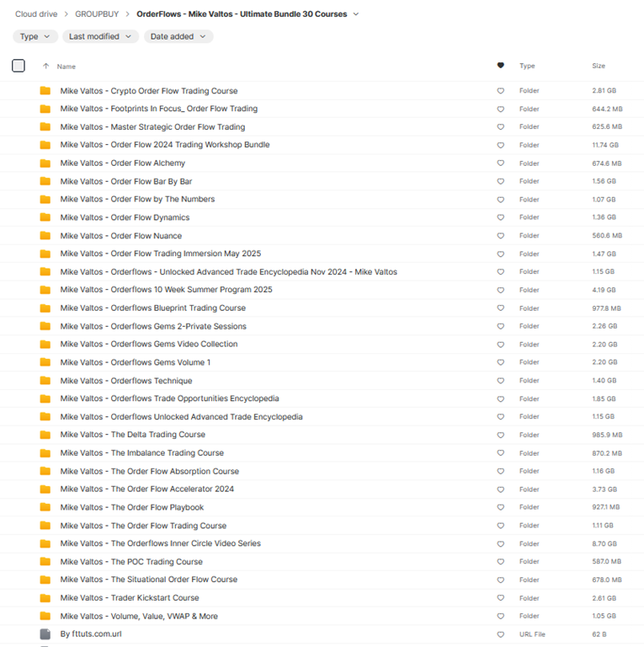
Task: Sort files by the Size column
Action: 598,66
